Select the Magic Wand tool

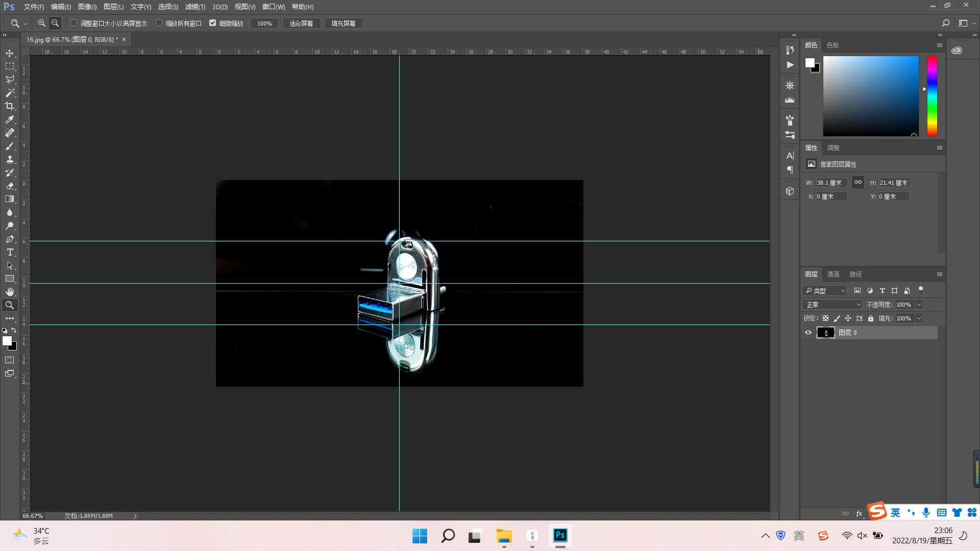pyautogui.click(x=10, y=93)
